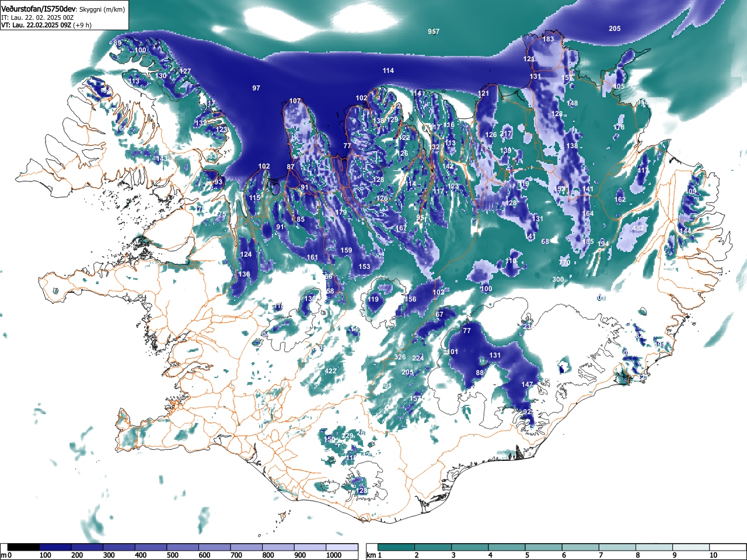Select the 900–1000 m pale lavender legend swatch

coord(310,547)
